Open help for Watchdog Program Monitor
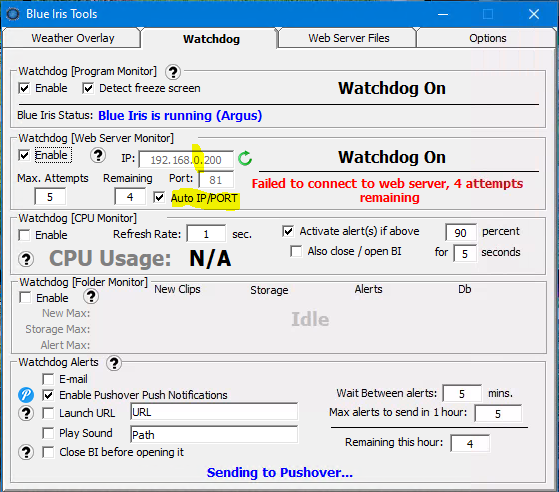The image size is (559, 492). 173,72
